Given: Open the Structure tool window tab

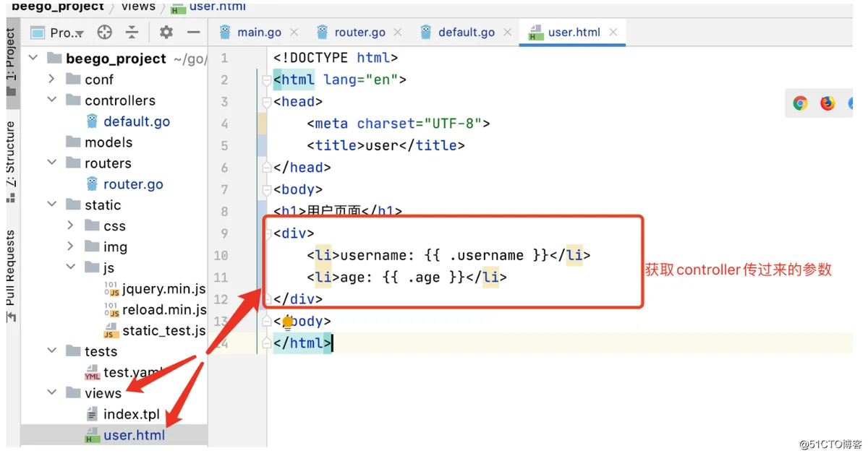Looking at the screenshot, I should (11, 160).
